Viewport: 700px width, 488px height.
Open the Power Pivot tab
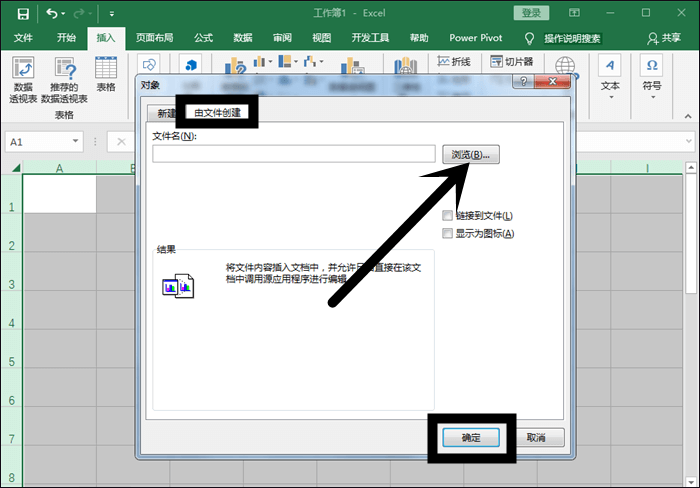(475, 38)
